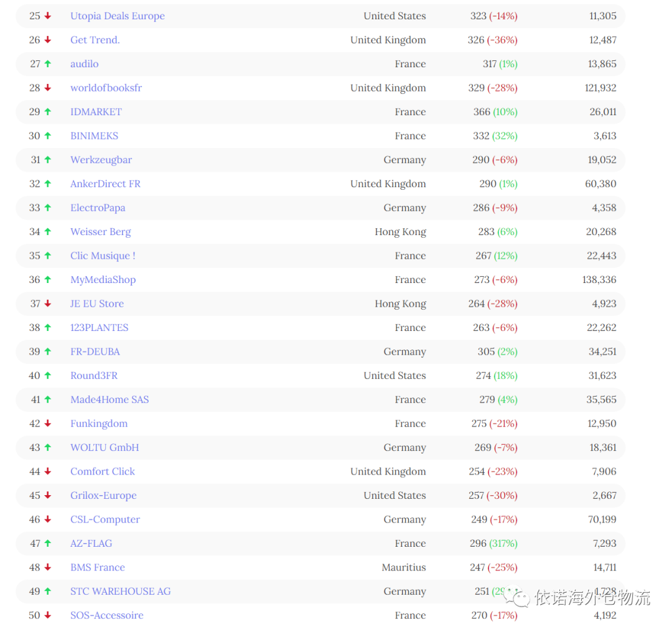The width and height of the screenshot is (672, 627).
Task: Click the green up arrow at rank 43
Action: coord(47,447)
